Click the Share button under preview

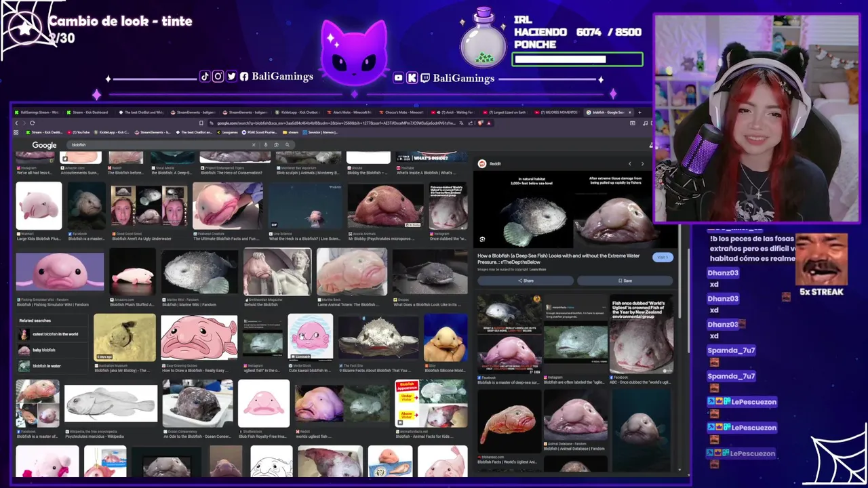tap(526, 281)
